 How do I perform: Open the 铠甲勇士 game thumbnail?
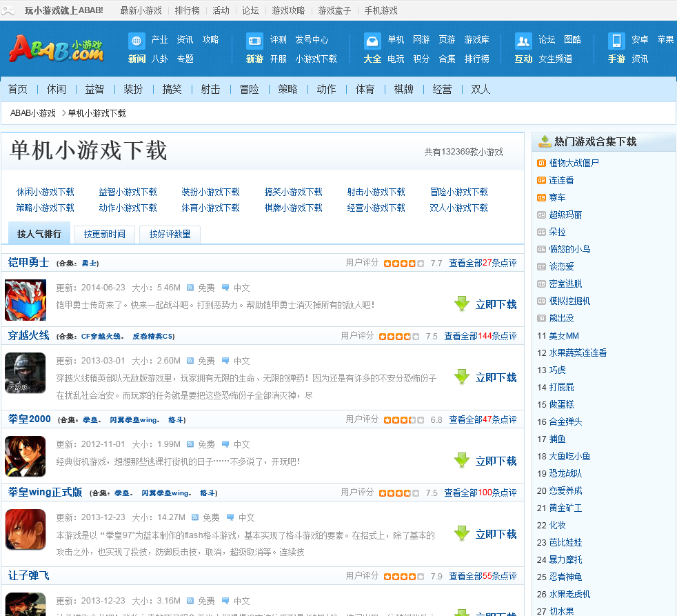[x=26, y=300]
